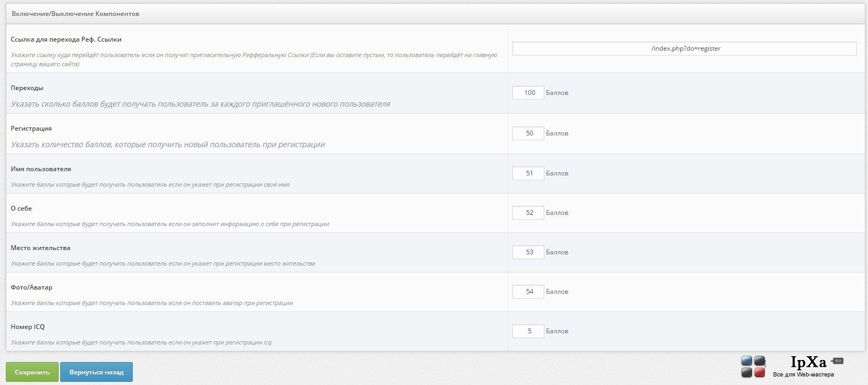Select the Переходы points field showing 100
This screenshot has height=385, width=868.
(x=528, y=93)
